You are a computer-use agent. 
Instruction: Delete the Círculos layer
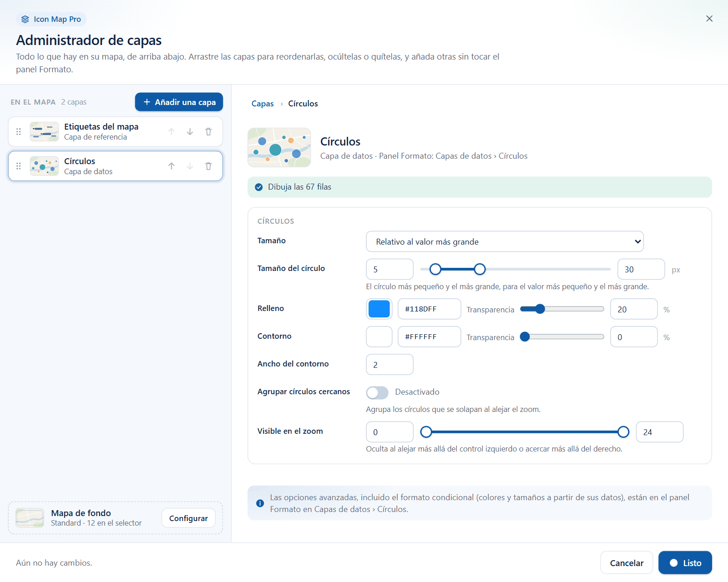tap(208, 166)
